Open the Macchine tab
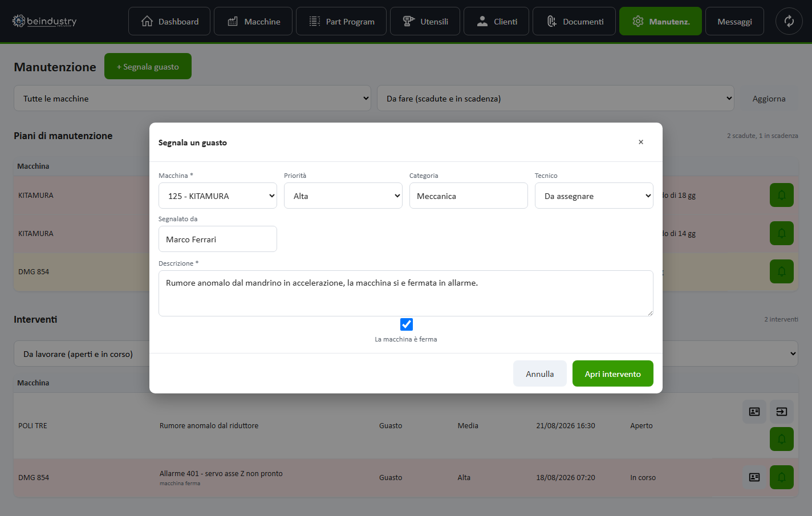The width and height of the screenshot is (812, 516). (253, 21)
